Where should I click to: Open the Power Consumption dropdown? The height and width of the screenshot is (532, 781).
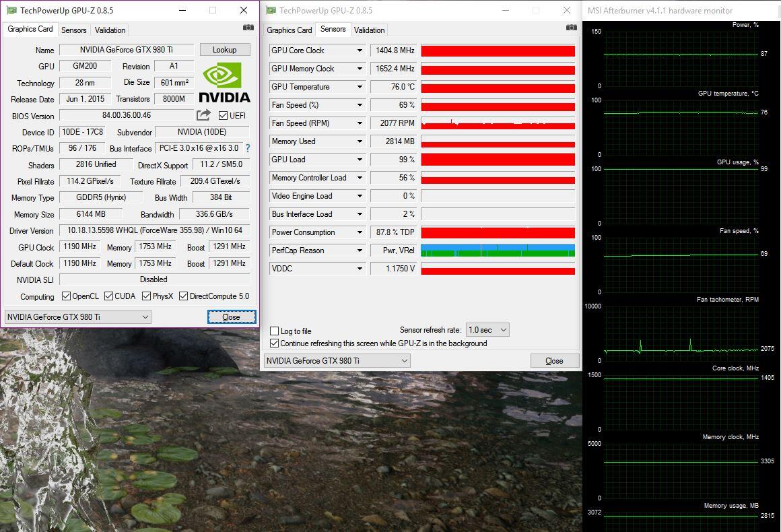pyautogui.click(x=360, y=232)
